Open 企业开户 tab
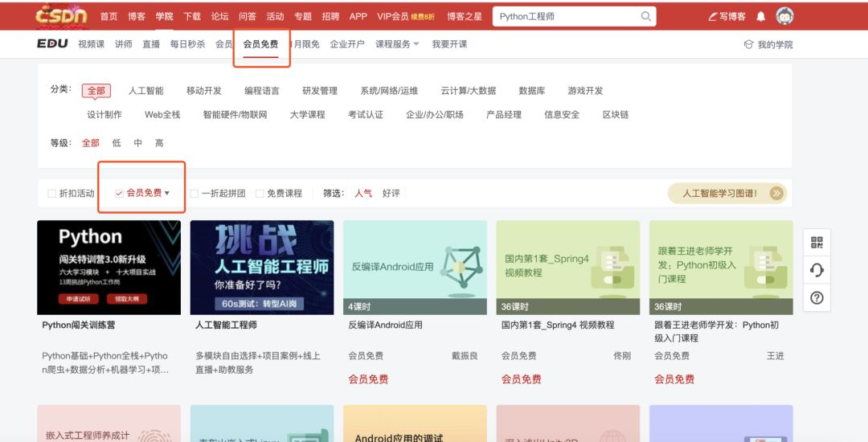868x442 pixels. coord(347,44)
